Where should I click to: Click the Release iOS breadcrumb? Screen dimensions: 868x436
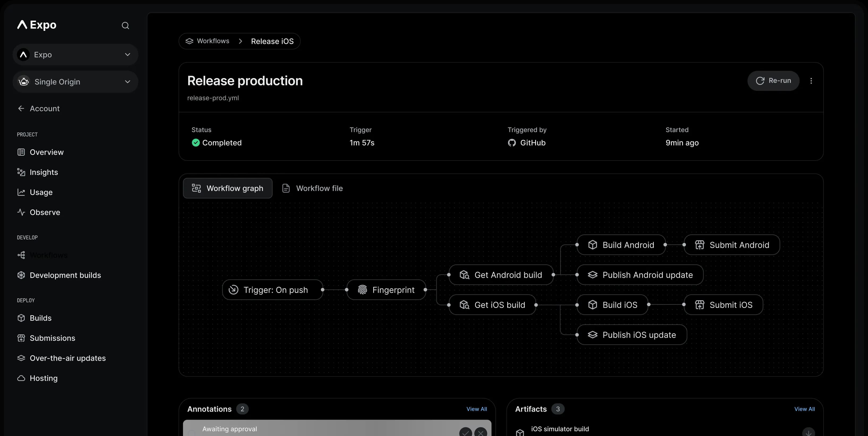point(272,41)
